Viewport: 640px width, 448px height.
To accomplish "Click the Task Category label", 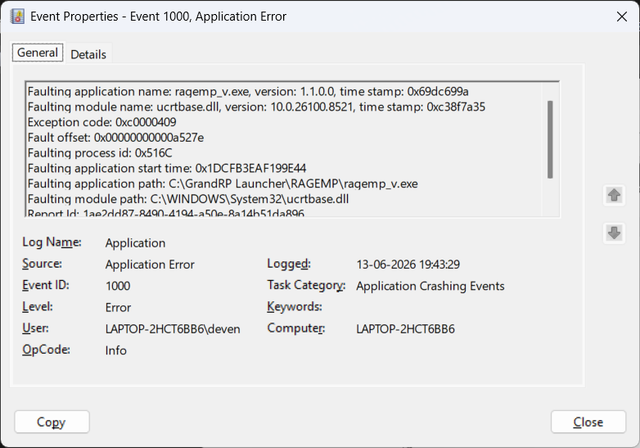I will pos(306,285).
